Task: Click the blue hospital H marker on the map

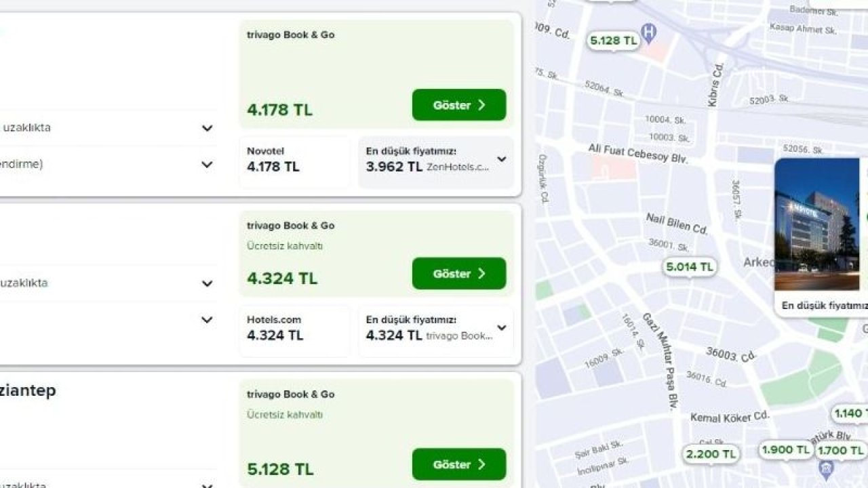Action: [x=650, y=33]
